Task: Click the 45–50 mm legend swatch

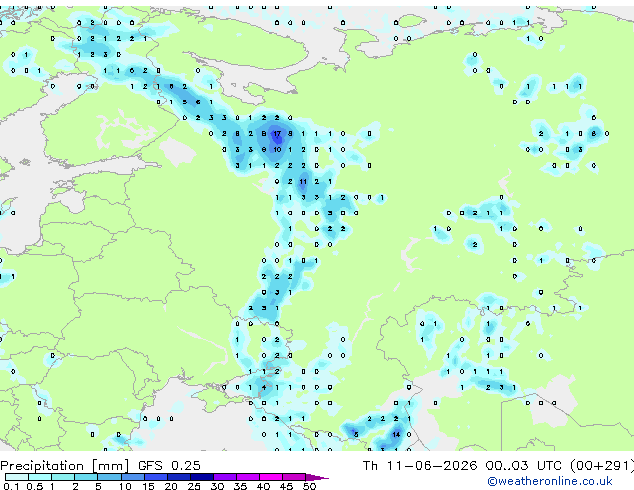Action: tap(294, 477)
